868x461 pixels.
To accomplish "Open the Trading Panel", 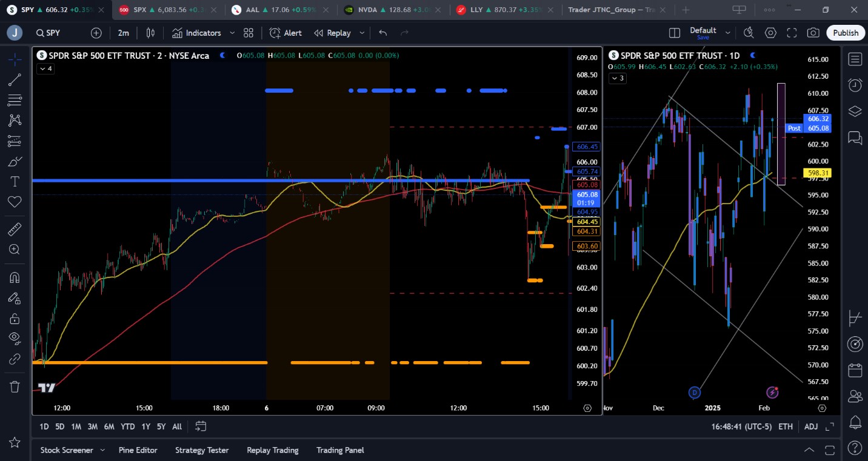I will pyautogui.click(x=340, y=450).
